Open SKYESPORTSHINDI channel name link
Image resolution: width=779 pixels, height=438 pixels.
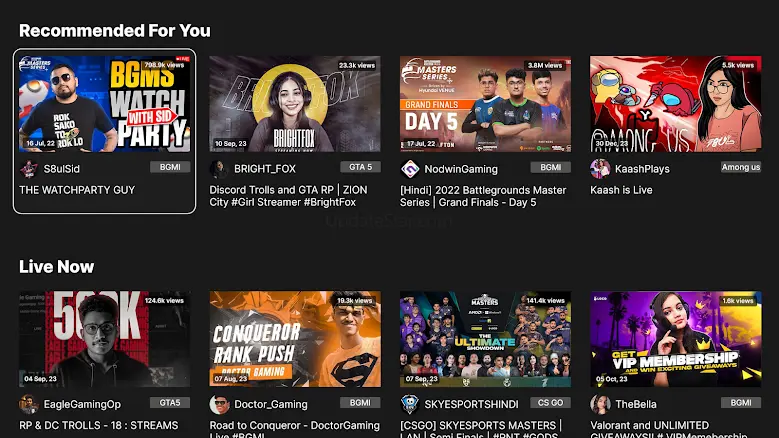point(471,404)
